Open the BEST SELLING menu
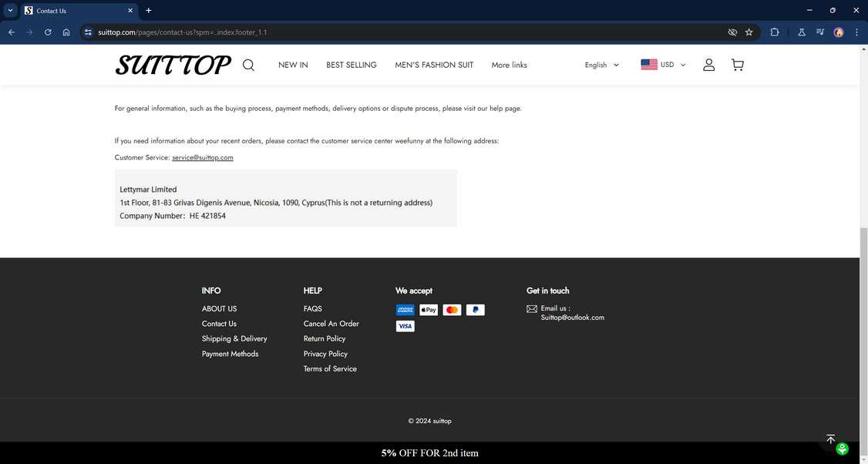Screen dimensions: 868x464 coord(351,65)
